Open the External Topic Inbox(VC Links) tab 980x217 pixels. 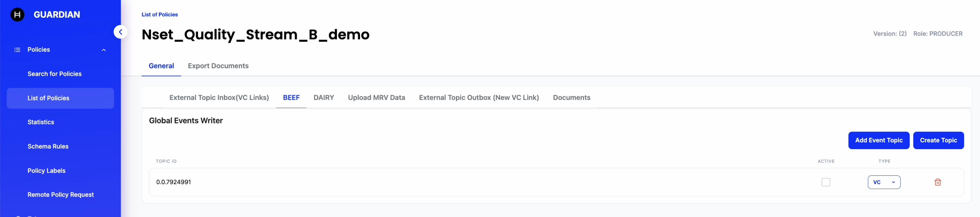[219, 98]
